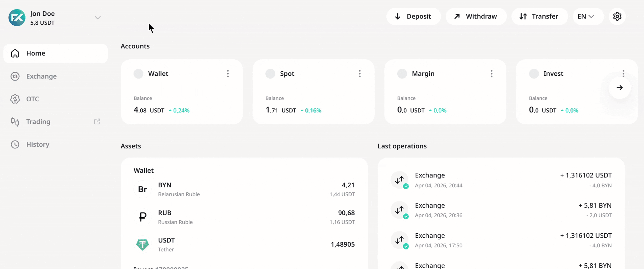Open History in the sidebar
This screenshot has height=269, width=644.
coord(38,144)
